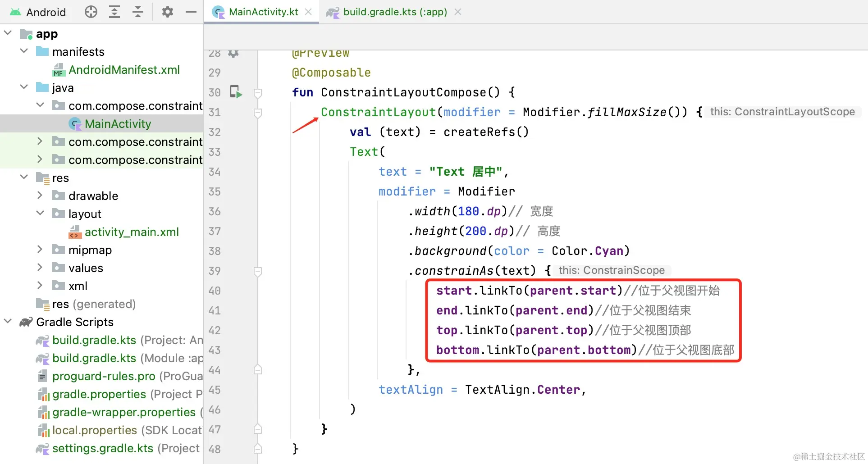Toggle the fold end marker on line 47
The height and width of the screenshot is (464, 868).
point(258,429)
